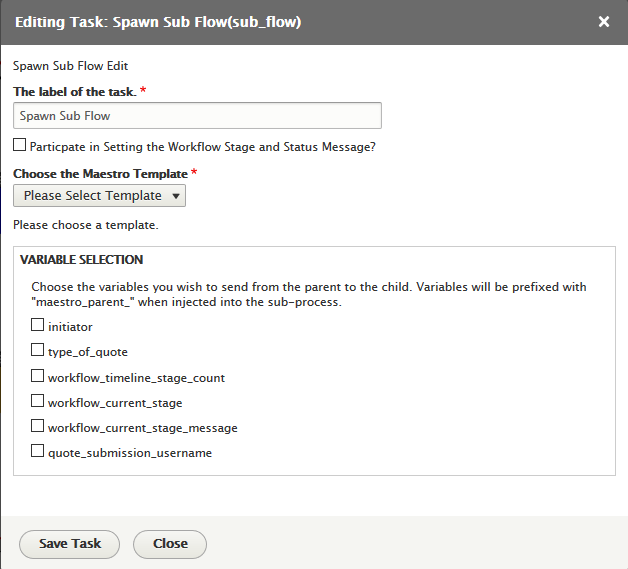Check the quote_submission_username checkbox

click(38, 452)
